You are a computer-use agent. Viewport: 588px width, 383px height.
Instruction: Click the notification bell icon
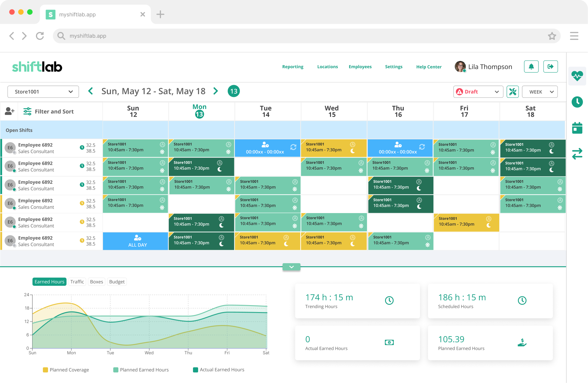pyautogui.click(x=531, y=67)
